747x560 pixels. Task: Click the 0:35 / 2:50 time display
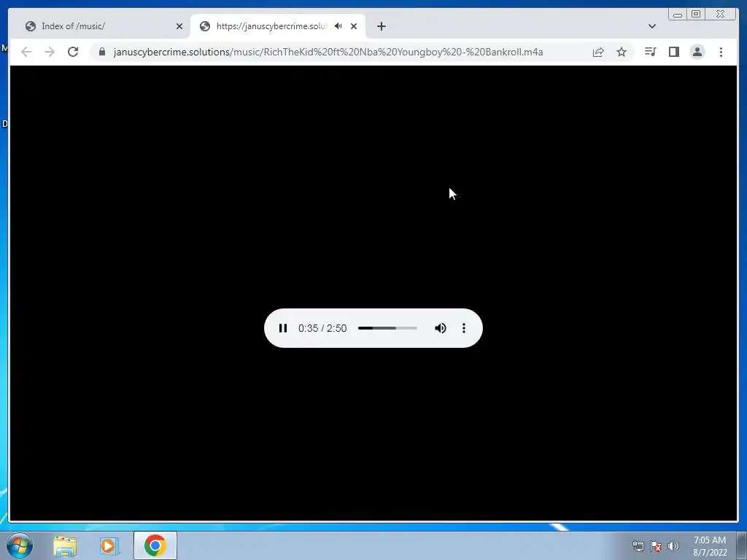322,328
